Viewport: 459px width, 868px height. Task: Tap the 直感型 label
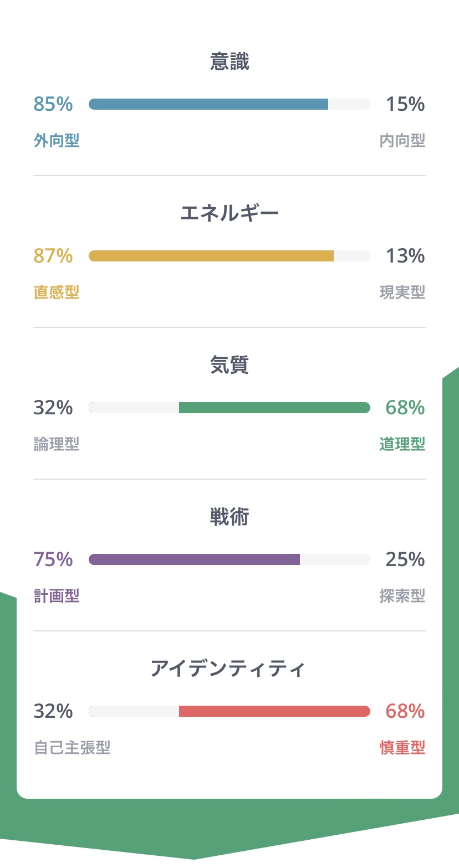tap(57, 292)
